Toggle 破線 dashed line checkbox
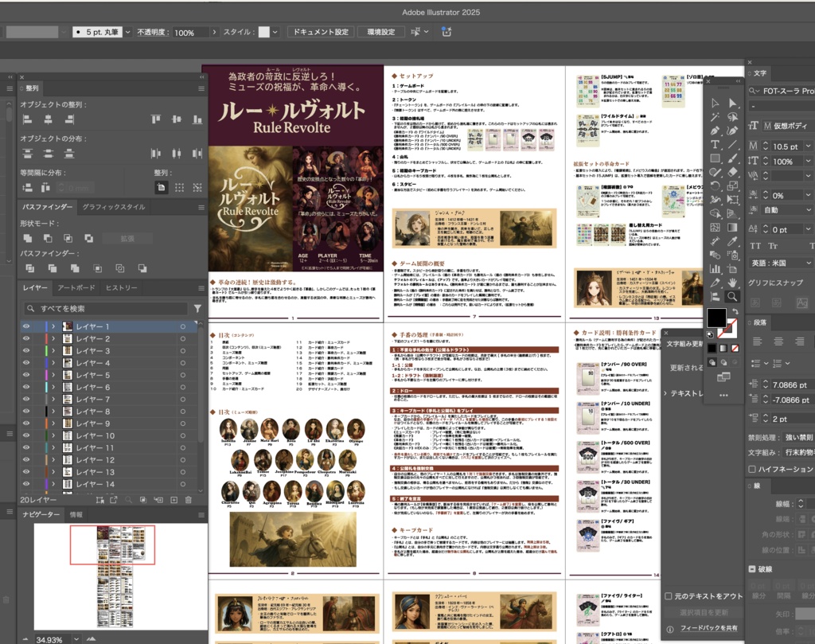Viewport: 815px width, 644px height. [x=751, y=568]
